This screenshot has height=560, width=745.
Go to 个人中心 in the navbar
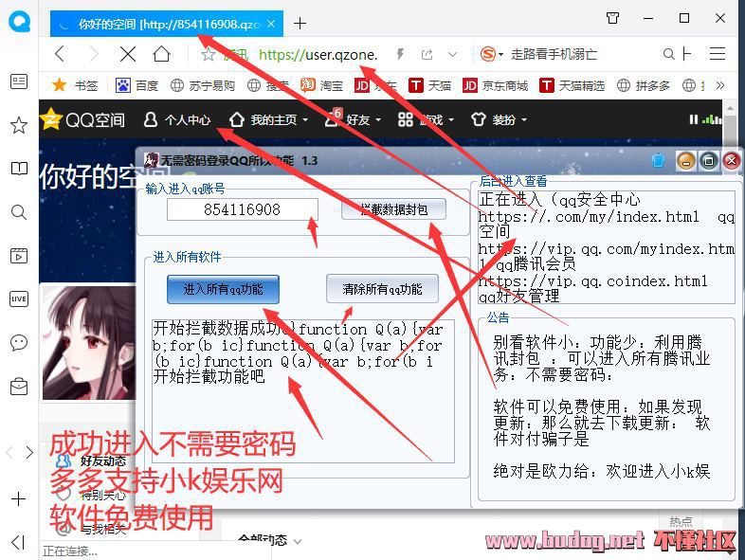pyautogui.click(x=177, y=119)
